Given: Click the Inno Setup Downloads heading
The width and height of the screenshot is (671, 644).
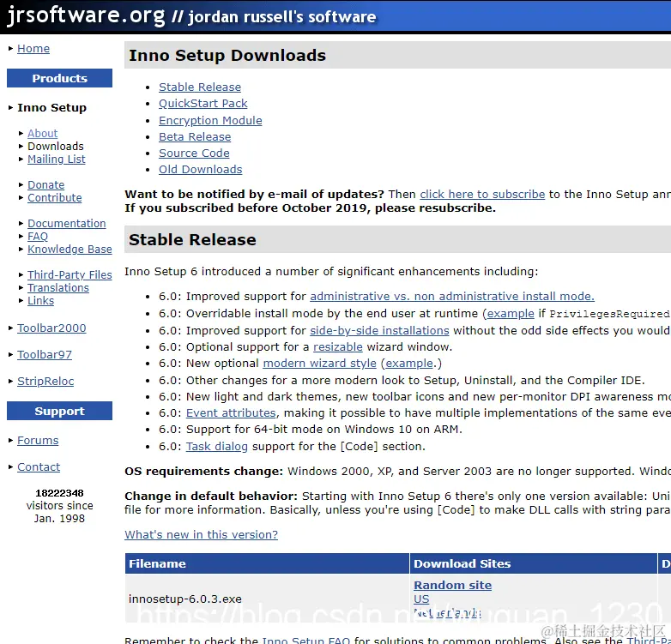Looking at the screenshot, I should click(227, 56).
